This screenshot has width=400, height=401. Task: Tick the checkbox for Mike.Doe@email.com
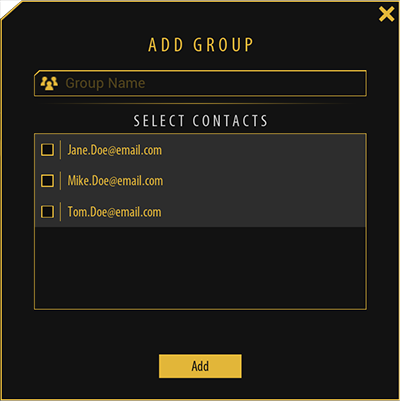pos(47,181)
